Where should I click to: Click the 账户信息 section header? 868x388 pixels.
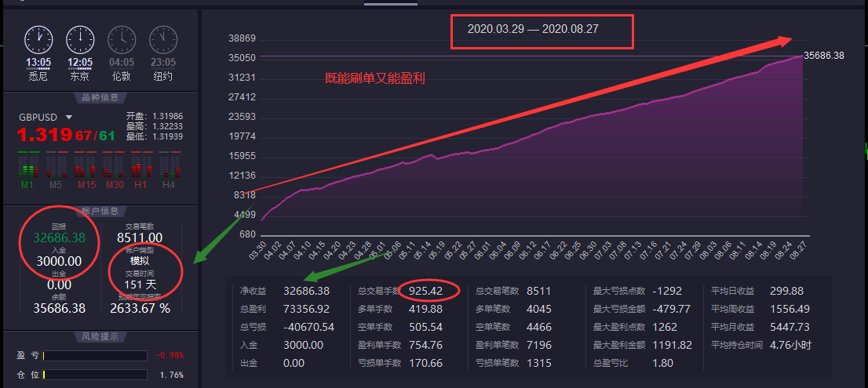100,212
